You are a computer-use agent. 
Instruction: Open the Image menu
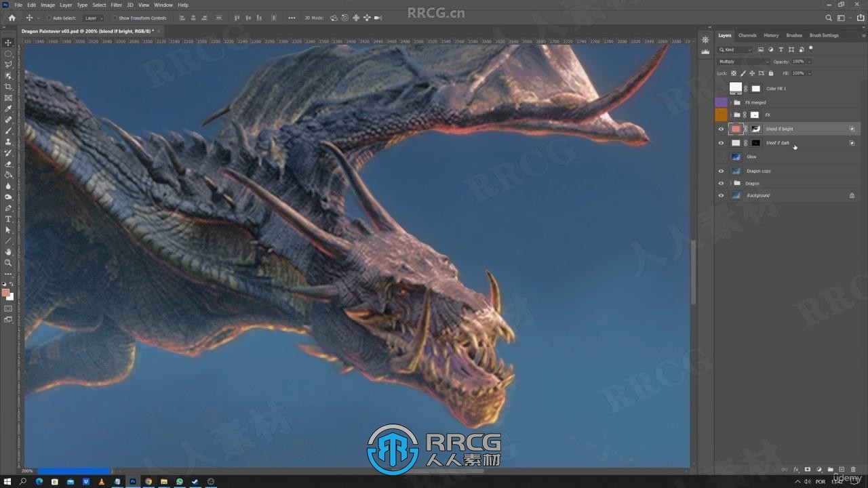click(x=47, y=5)
